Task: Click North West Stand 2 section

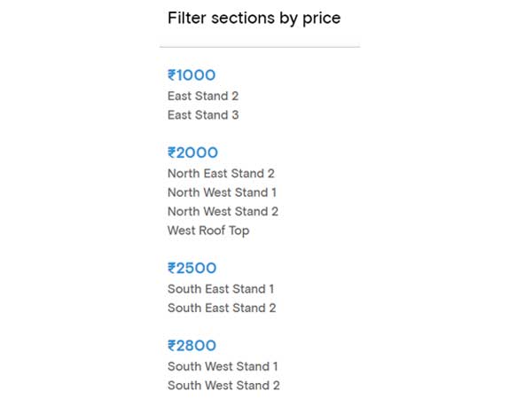Action: (223, 212)
